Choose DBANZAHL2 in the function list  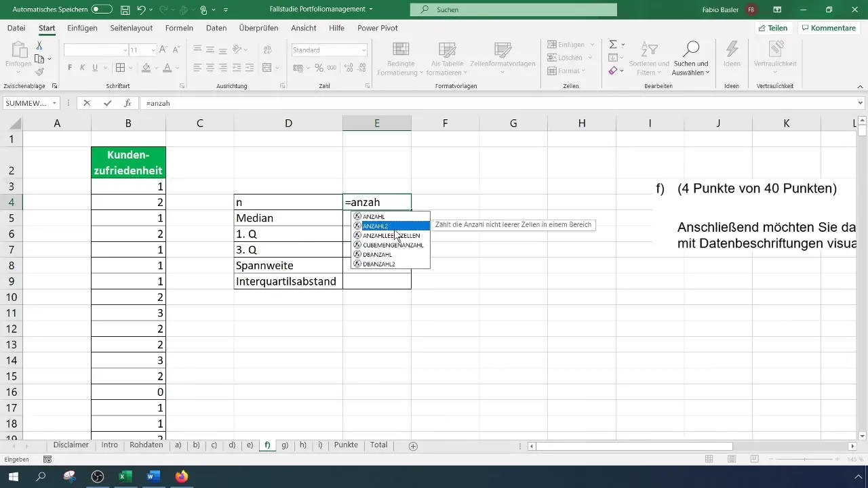(x=391, y=264)
